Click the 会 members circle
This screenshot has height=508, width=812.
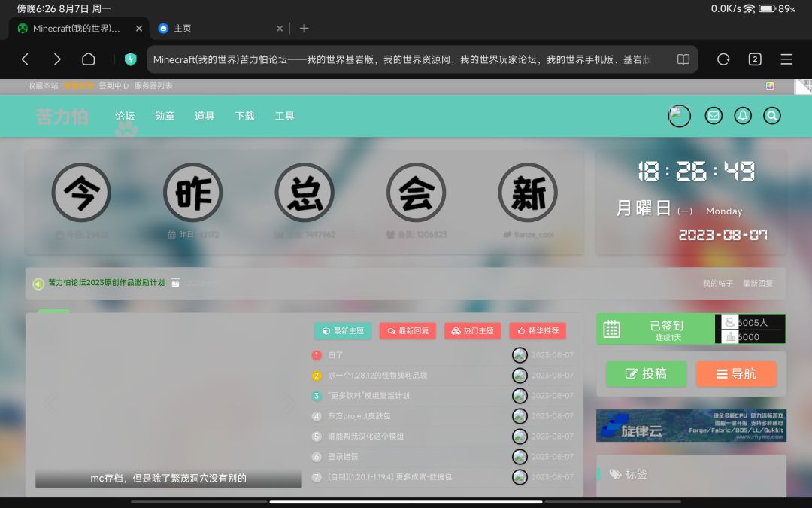(416, 193)
